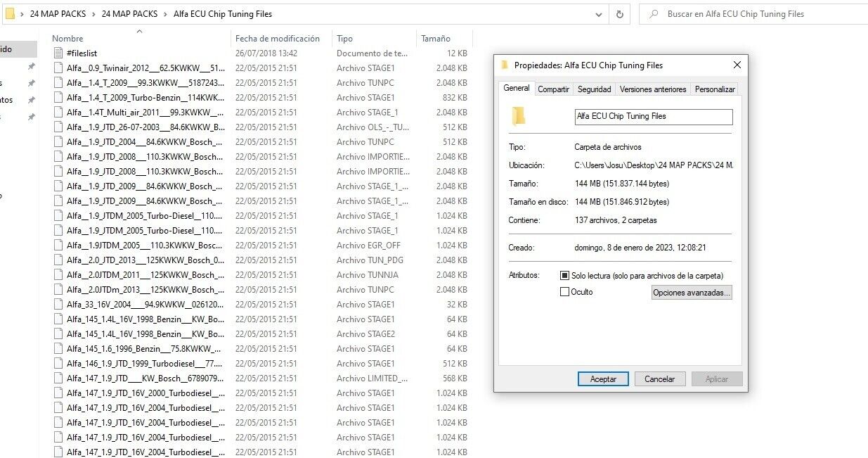Click the folder icon in the address bar
This screenshot has width=868, height=458.
pyautogui.click(x=10, y=14)
